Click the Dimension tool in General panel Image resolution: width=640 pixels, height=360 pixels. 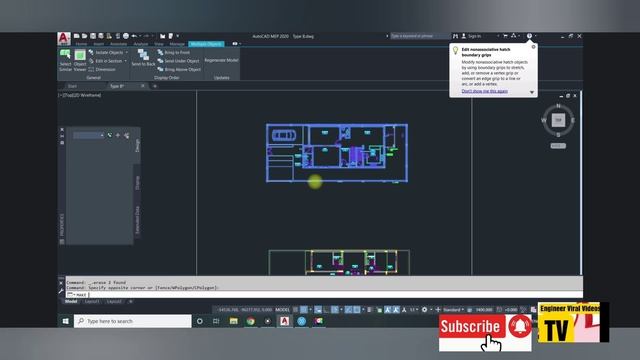102,69
